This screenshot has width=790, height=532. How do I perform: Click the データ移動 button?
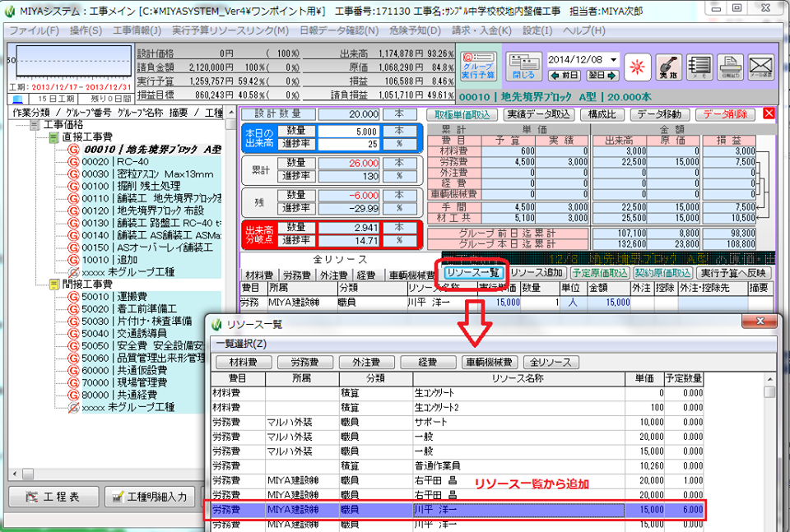(659, 115)
